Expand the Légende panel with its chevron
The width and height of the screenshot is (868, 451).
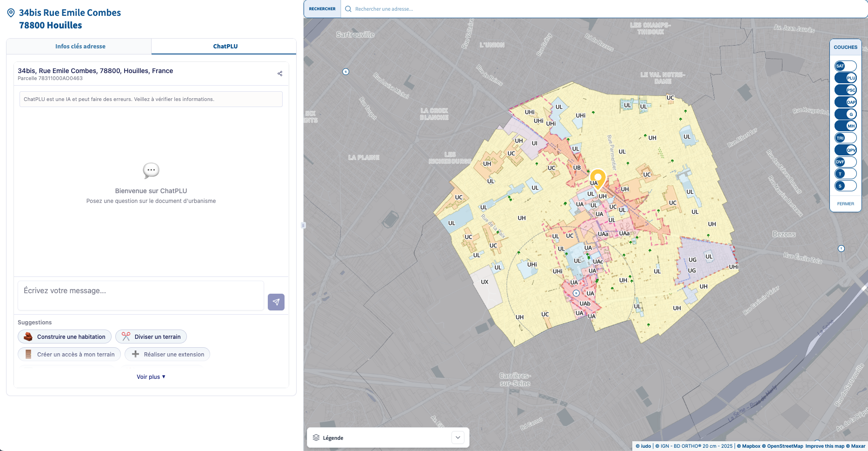coord(457,438)
